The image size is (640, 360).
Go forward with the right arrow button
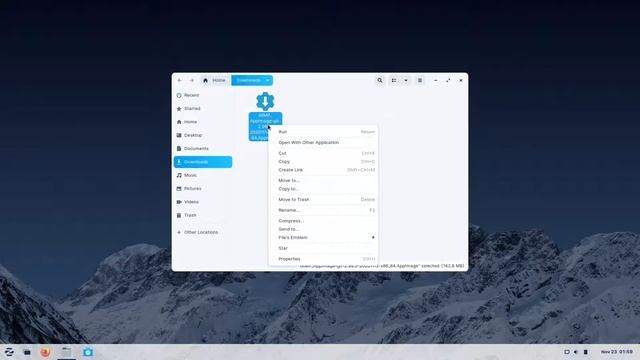tap(192, 80)
